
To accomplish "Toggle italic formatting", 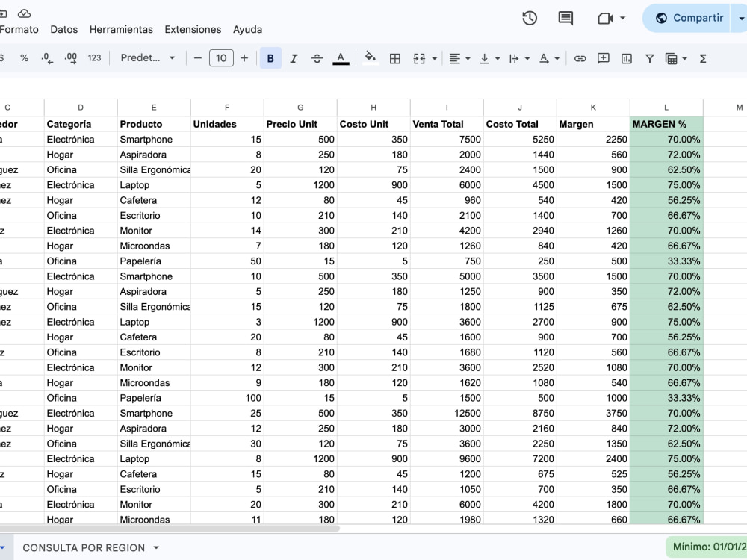I will 294,58.
